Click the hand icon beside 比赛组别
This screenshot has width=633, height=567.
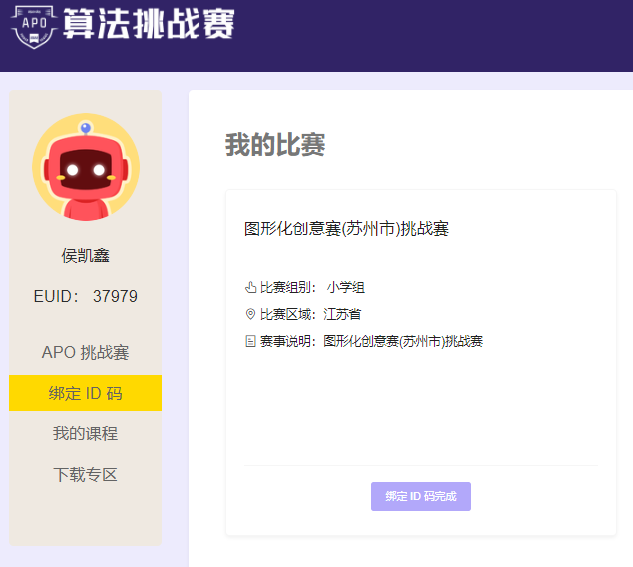pos(250,288)
